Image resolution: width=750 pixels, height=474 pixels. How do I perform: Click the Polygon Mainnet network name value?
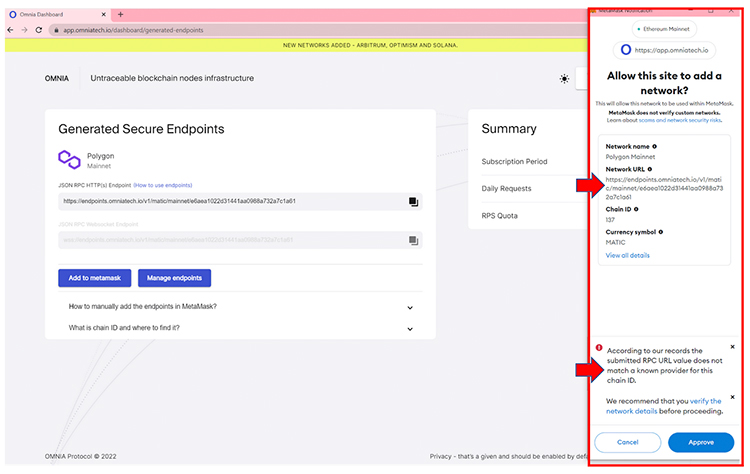tap(630, 157)
